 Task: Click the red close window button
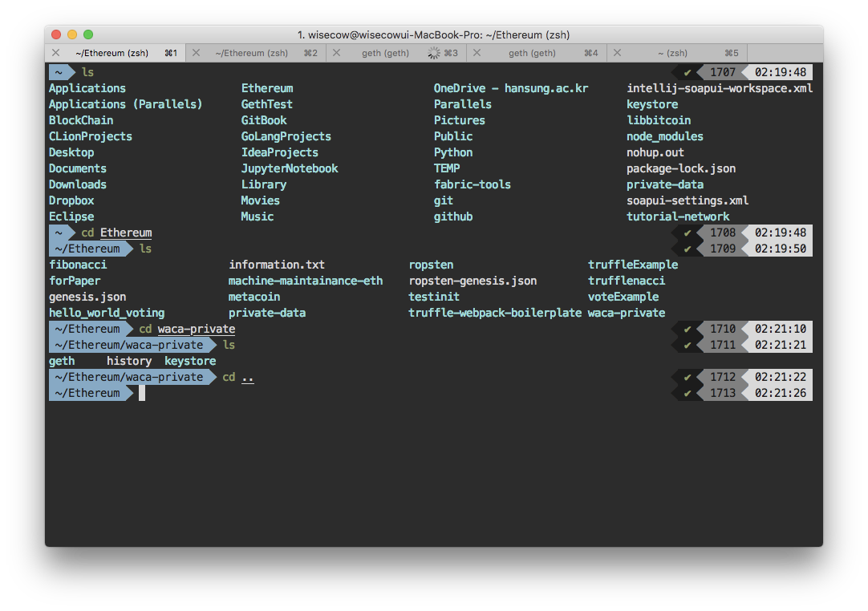[56, 34]
